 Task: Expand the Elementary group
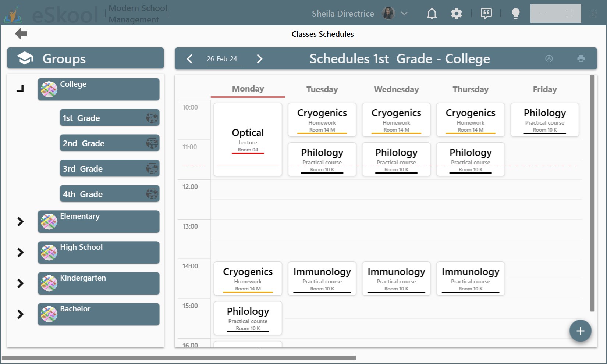(x=21, y=221)
